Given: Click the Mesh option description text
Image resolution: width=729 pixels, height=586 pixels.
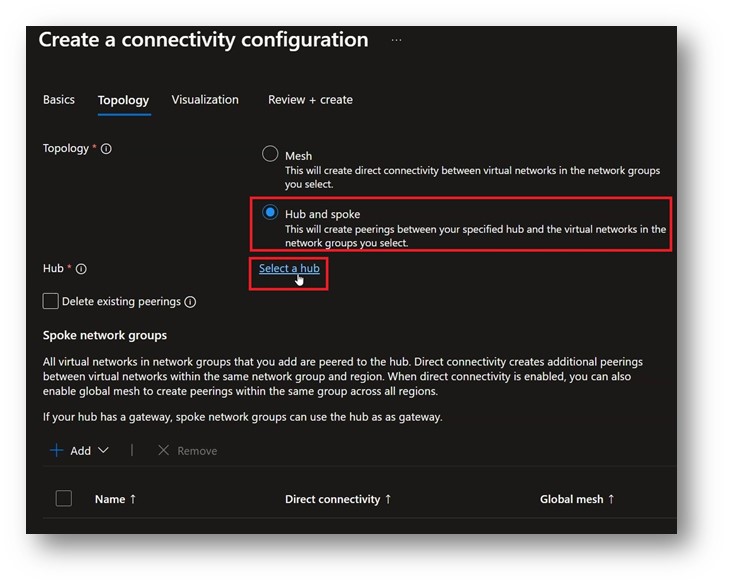Looking at the screenshot, I should 472,177.
